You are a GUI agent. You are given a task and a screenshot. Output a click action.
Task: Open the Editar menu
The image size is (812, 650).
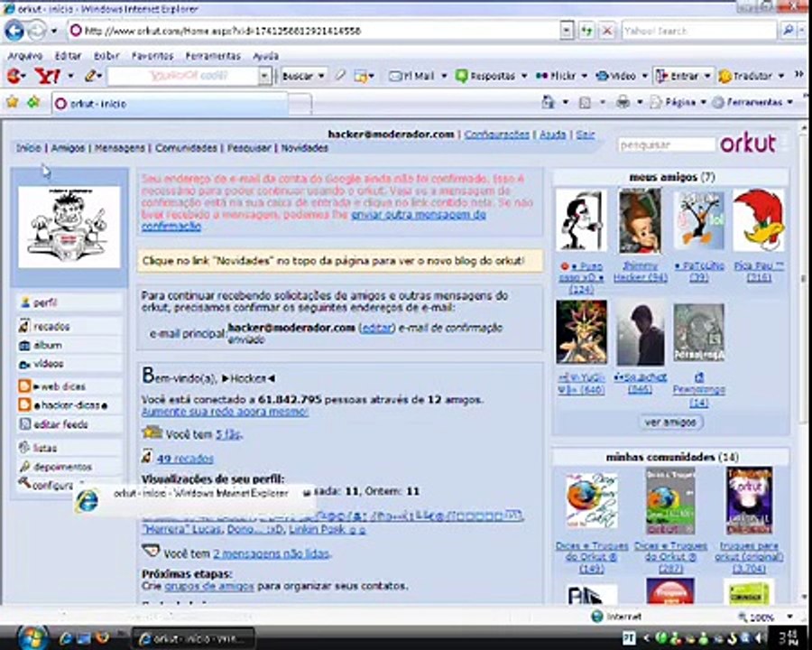click(x=68, y=55)
